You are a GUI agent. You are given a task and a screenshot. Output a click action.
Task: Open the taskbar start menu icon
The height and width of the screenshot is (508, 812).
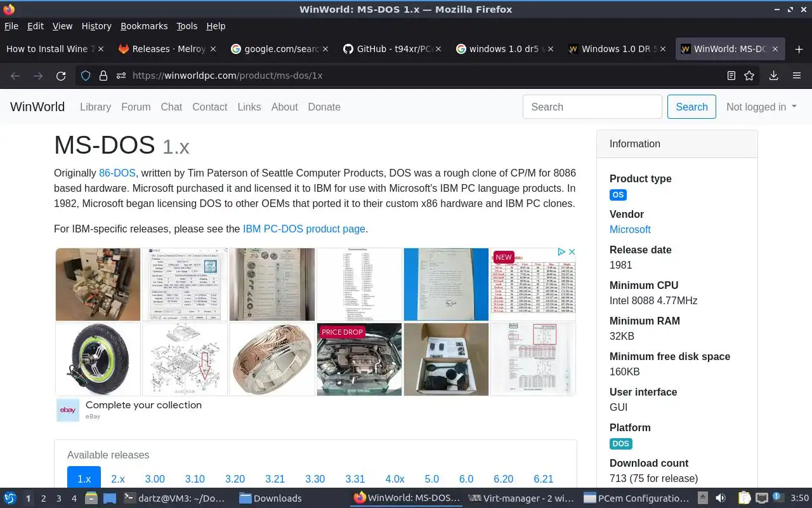coord(10,498)
